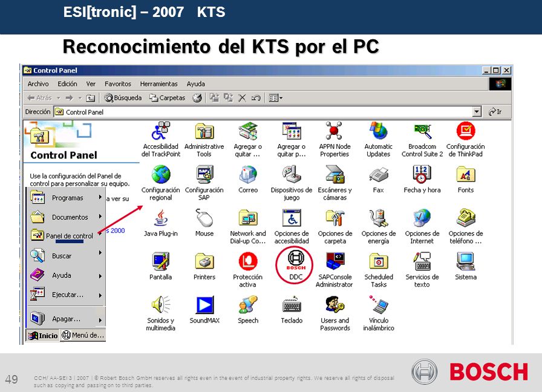Screen dimensions: 542x392
Task: Expand the Dirección address bar dropdown
Action: pyautogui.click(x=477, y=112)
